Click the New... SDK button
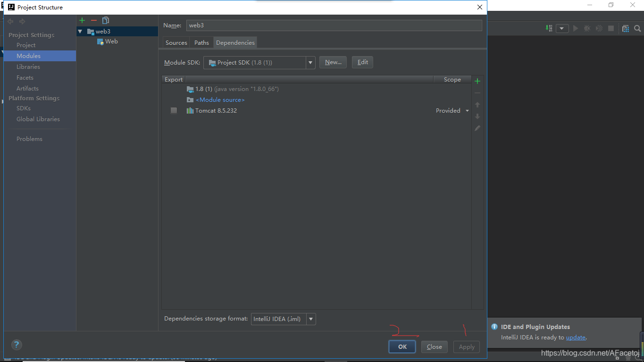The image size is (644, 362). tap(333, 62)
